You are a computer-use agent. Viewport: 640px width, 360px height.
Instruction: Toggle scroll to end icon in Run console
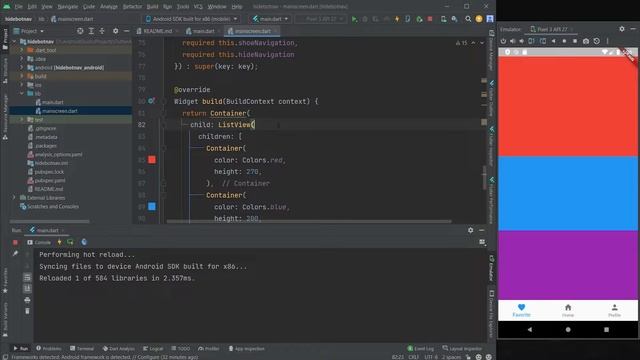pyautogui.click(x=27, y=289)
